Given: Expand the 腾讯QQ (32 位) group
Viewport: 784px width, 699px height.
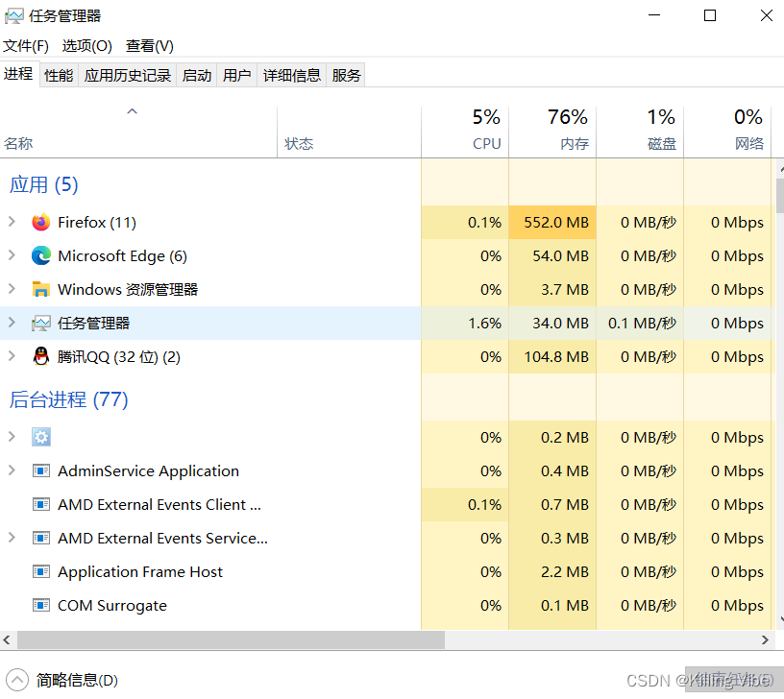Looking at the screenshot, I should coord(12,356).
